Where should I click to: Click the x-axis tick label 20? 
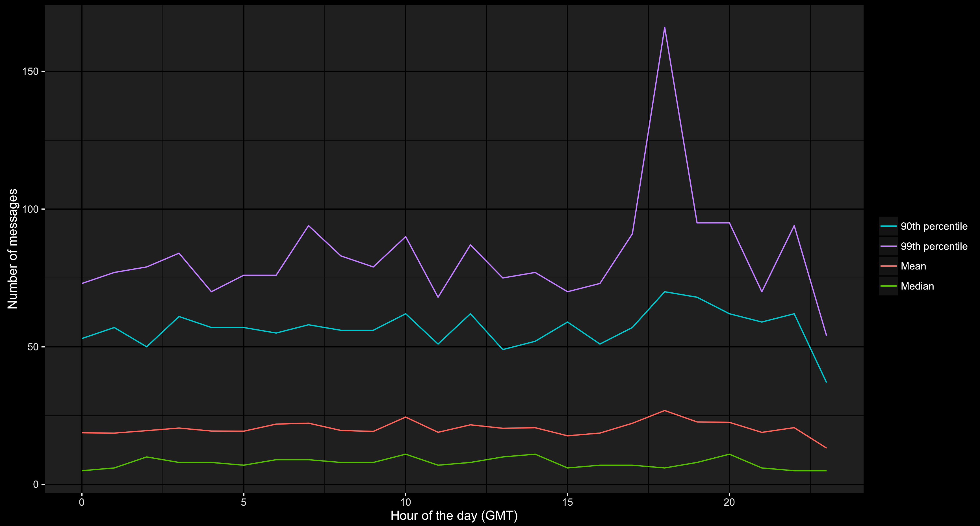[729, 502]
